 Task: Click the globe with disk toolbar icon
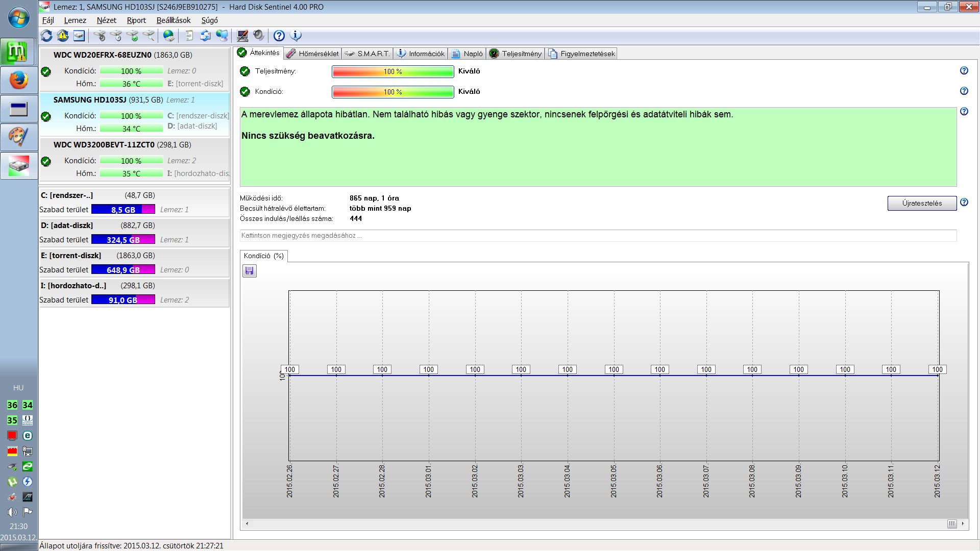[x=169, y=36]
